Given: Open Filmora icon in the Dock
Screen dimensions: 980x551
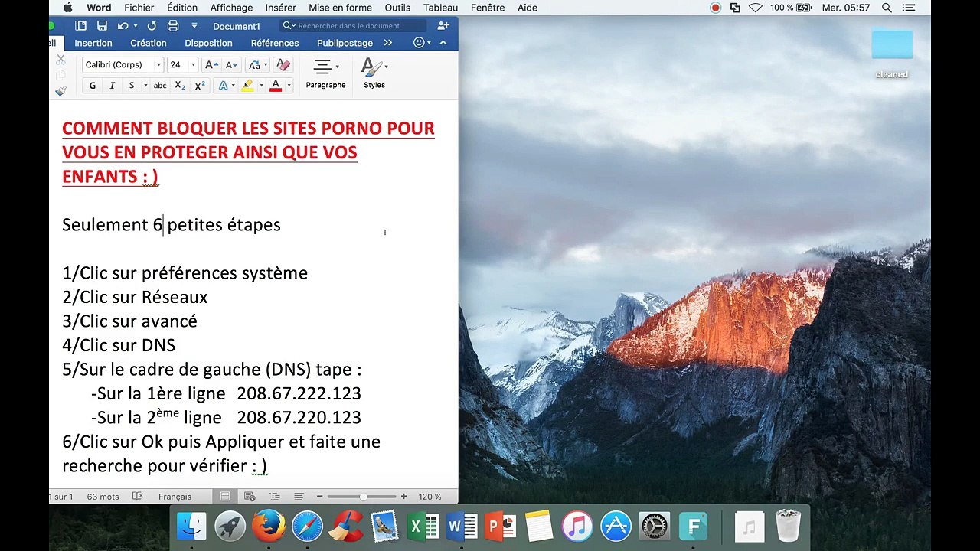Looking at the screenshot, I should point(694,527).
